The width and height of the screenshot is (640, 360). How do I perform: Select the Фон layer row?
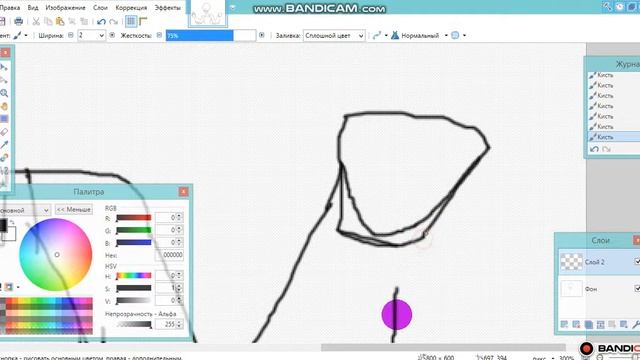(x=599, y=289)
